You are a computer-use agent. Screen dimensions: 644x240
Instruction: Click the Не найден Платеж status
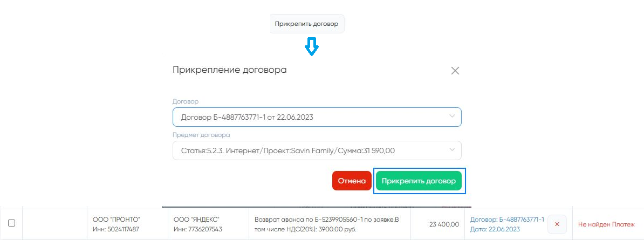pyautogui.click(x=606, y=224)
